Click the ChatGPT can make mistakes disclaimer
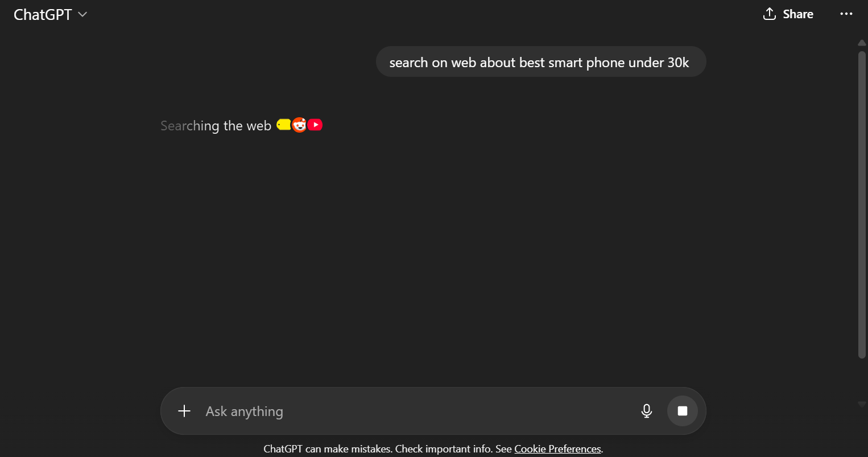This screenshot has width=868, height=457. click(387, 449)
